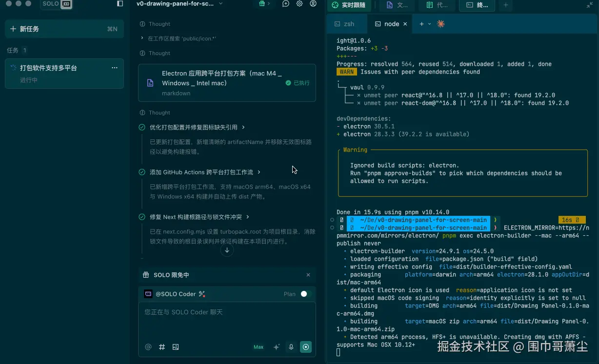Click the 已执行 status label

298,83
